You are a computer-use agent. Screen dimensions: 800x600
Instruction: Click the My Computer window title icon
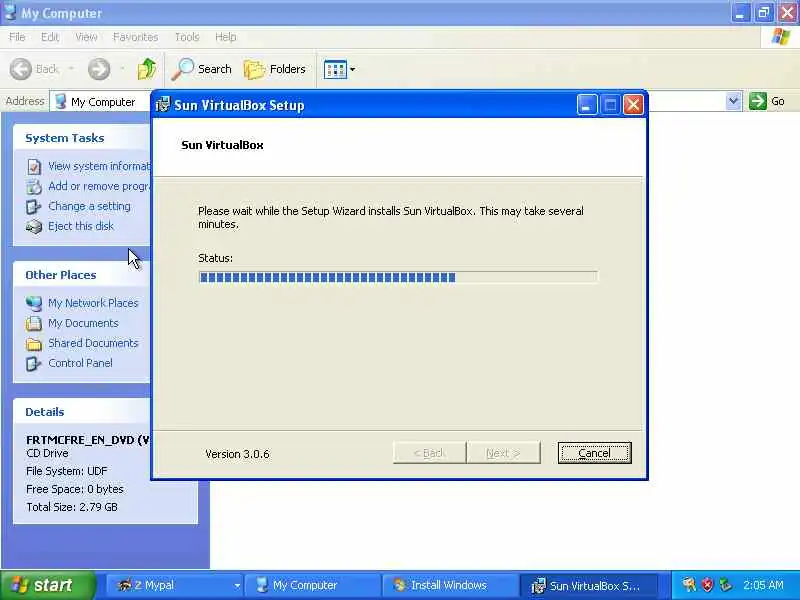click(10, 12)
